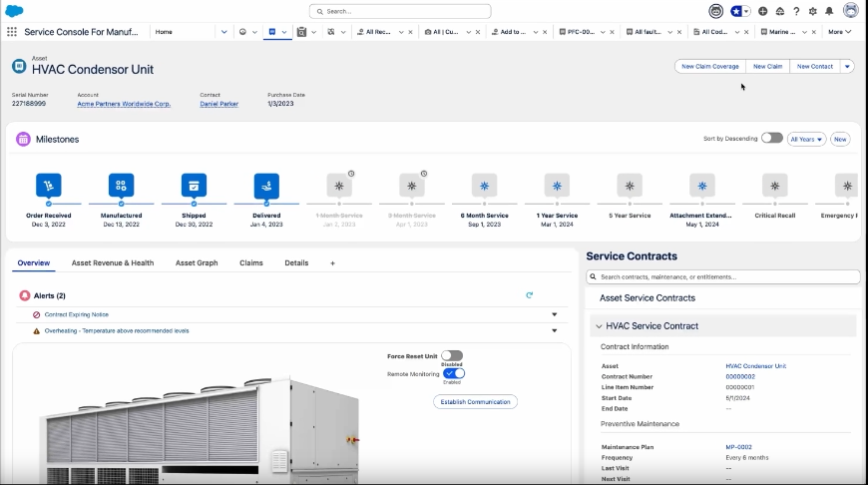Click the New Claim button
This screenshot has width=868, height=485.
pos(768,67)
